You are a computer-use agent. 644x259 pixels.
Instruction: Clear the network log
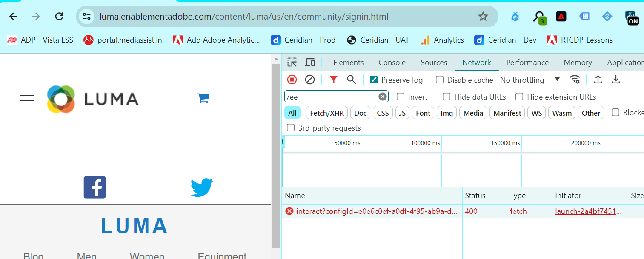click(309, 80)
